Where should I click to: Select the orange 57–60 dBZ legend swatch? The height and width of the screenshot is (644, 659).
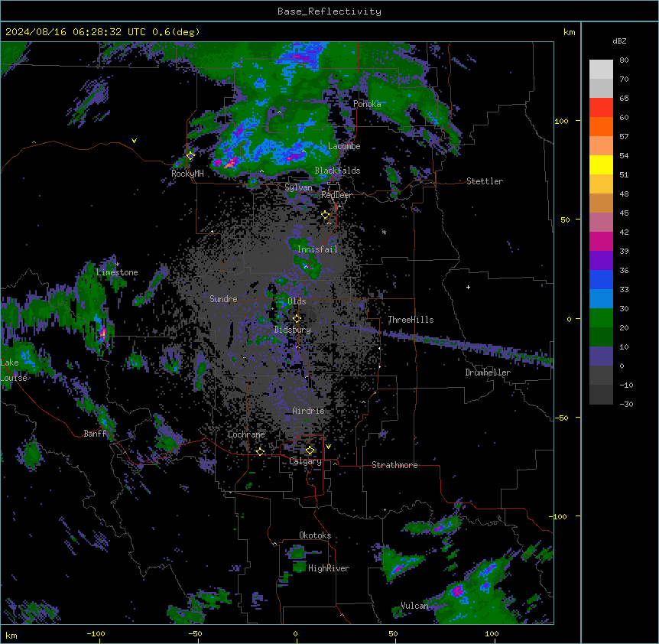(x=601, y=126)
